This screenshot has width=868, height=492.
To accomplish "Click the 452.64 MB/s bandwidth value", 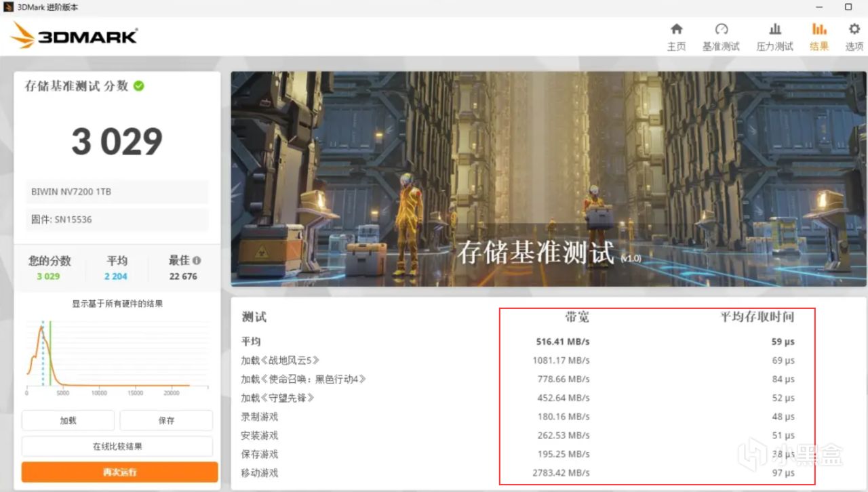I will point(563,398).
